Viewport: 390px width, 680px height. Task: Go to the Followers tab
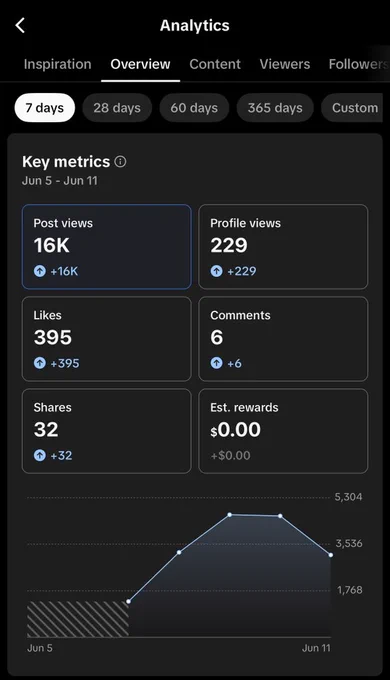[358, 64]
